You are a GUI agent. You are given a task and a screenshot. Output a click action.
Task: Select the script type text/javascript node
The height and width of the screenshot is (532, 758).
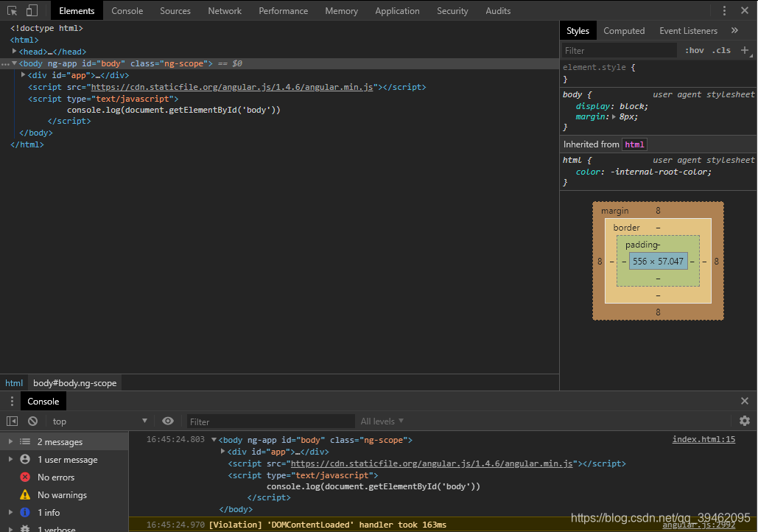click(x=103, y=99)
